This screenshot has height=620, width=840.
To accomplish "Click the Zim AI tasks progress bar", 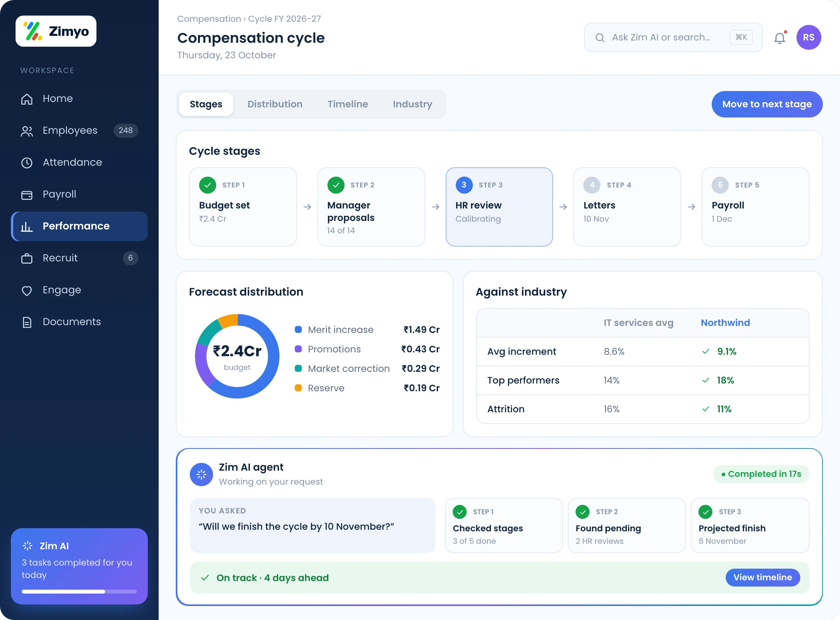I will coord(79,592).
